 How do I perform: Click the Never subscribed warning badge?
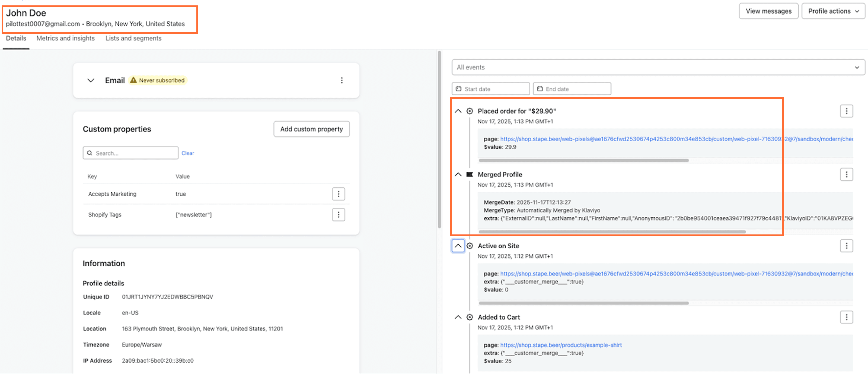(x=158, y=80)
